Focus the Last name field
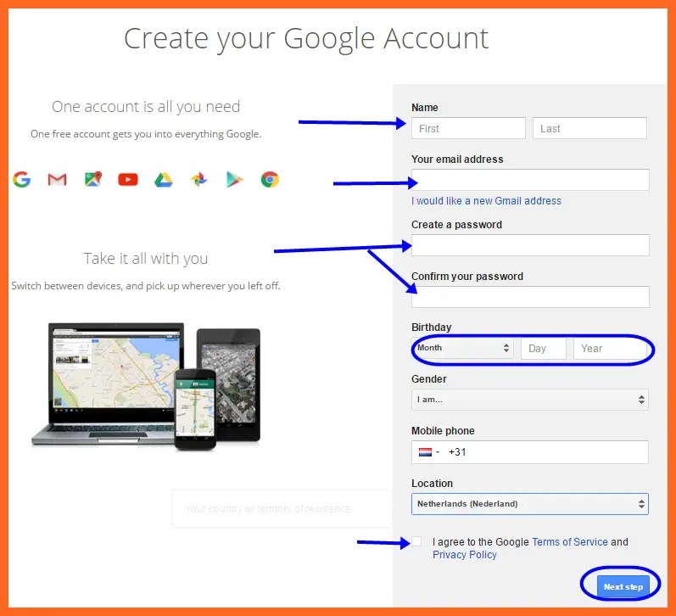676x616 pixels. point(589,128)
